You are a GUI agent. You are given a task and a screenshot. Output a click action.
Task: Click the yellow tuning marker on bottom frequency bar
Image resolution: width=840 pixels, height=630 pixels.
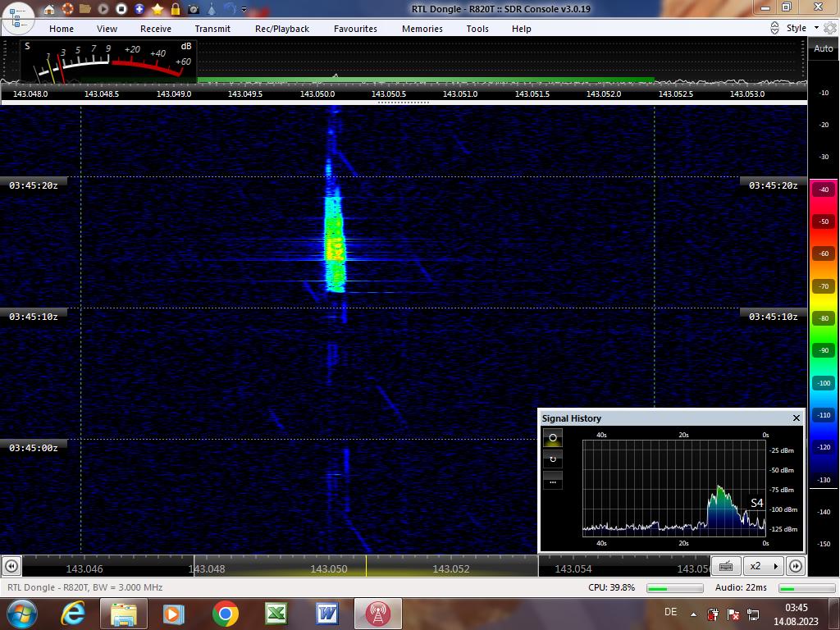[367, 566]
